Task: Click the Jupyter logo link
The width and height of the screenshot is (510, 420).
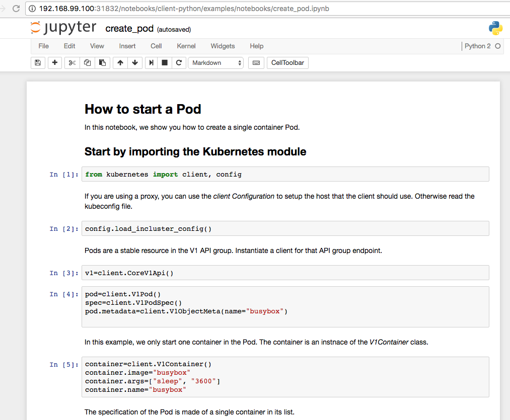Action: pyautogui.click(x=63, y=28)
